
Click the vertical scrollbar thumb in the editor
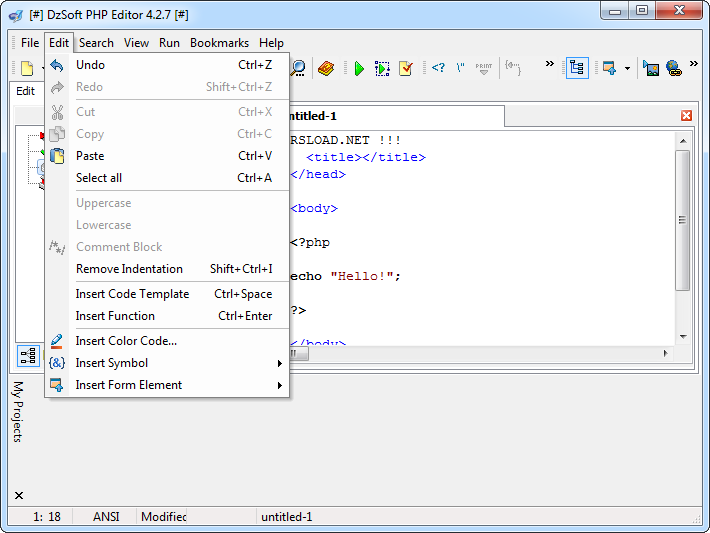(x=682, y=220)
